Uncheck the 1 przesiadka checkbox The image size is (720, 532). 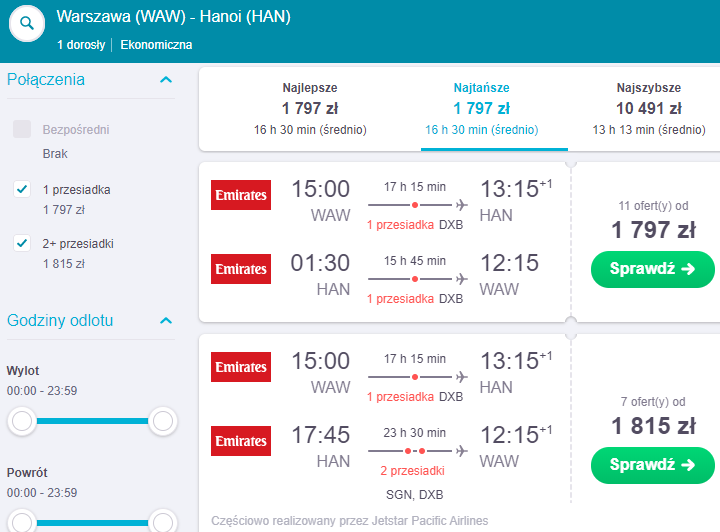(x=22, y=189)
